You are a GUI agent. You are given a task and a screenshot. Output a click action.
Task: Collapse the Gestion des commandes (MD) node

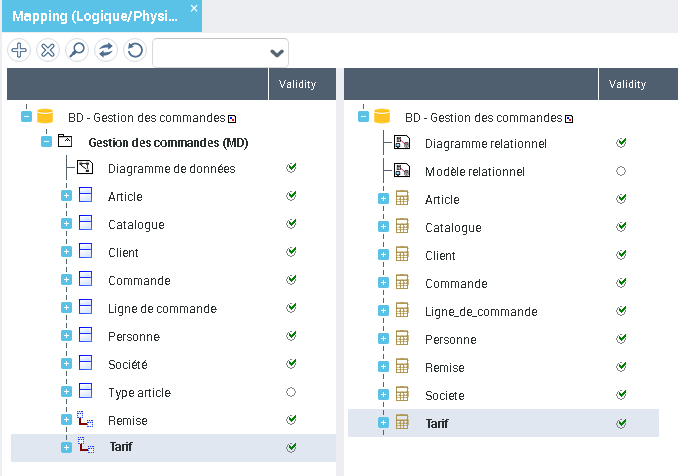46,142
